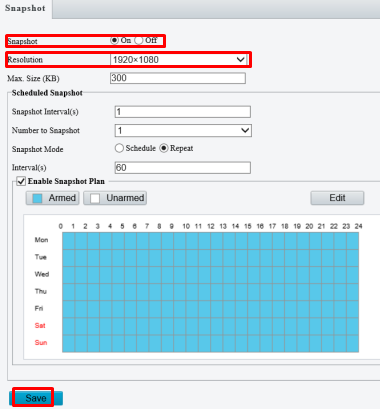Click the hour 24 column header

[358, 226]
